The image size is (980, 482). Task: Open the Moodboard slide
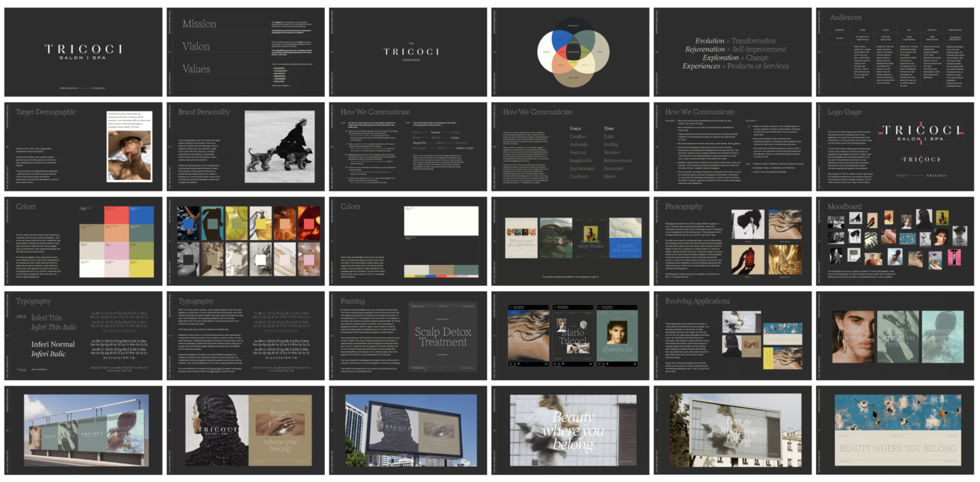pyautogui.click(x=895, y=241)
